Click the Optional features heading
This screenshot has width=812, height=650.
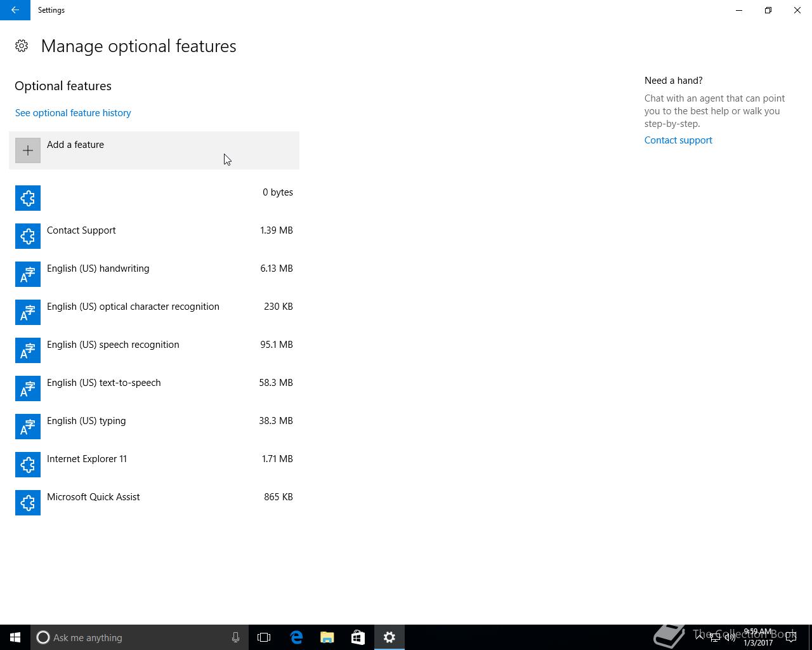63,86
